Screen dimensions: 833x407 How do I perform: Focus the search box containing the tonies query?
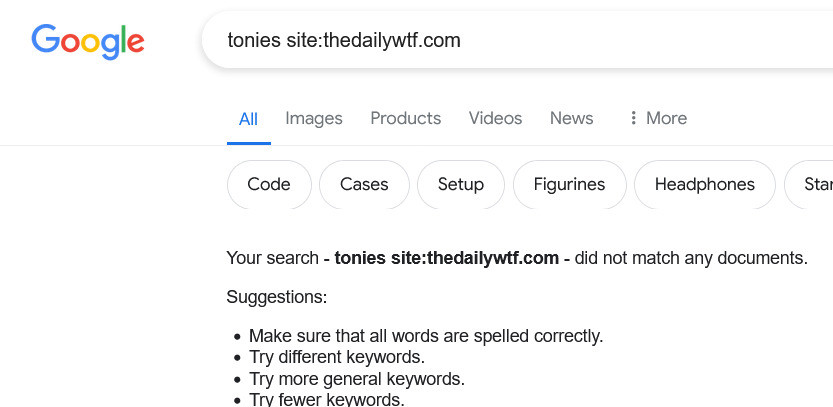[500, 41]
